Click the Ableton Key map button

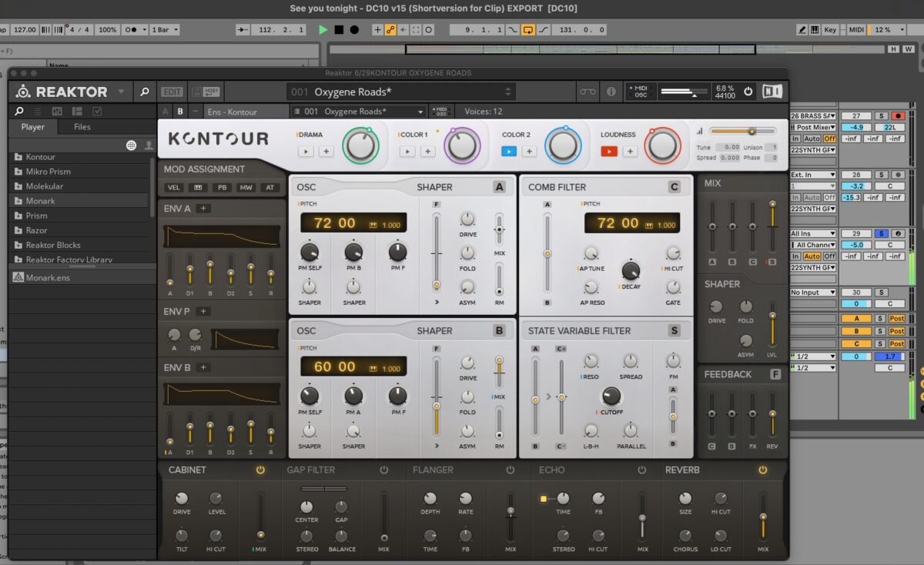(830, 29)
